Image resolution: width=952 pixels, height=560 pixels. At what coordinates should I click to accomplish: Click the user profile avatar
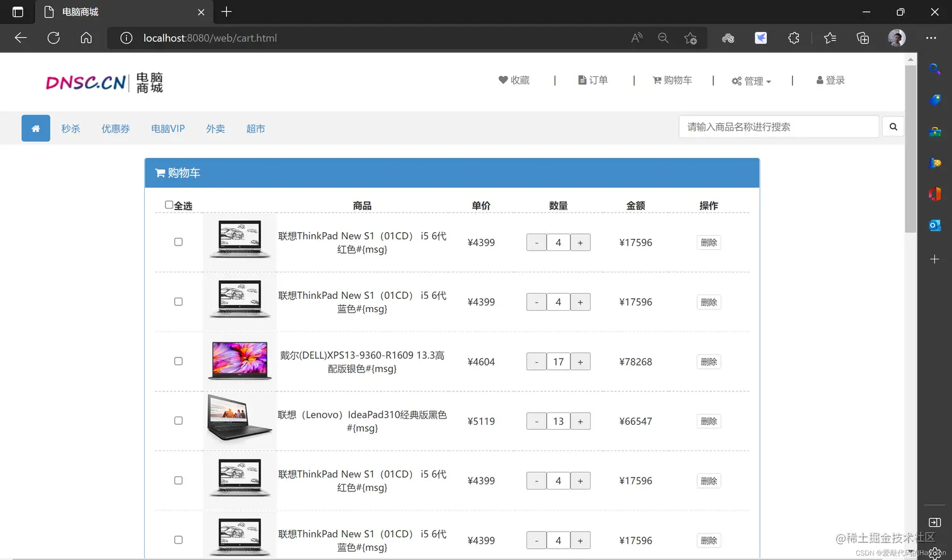click(897, 38)
